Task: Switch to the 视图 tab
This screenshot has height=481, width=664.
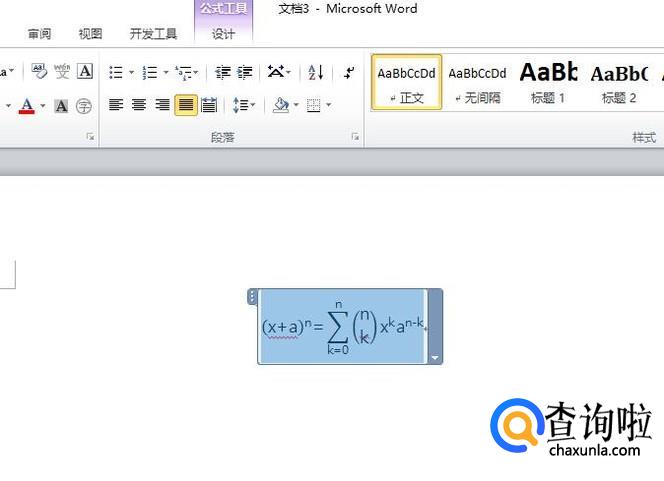Action: 90,34
